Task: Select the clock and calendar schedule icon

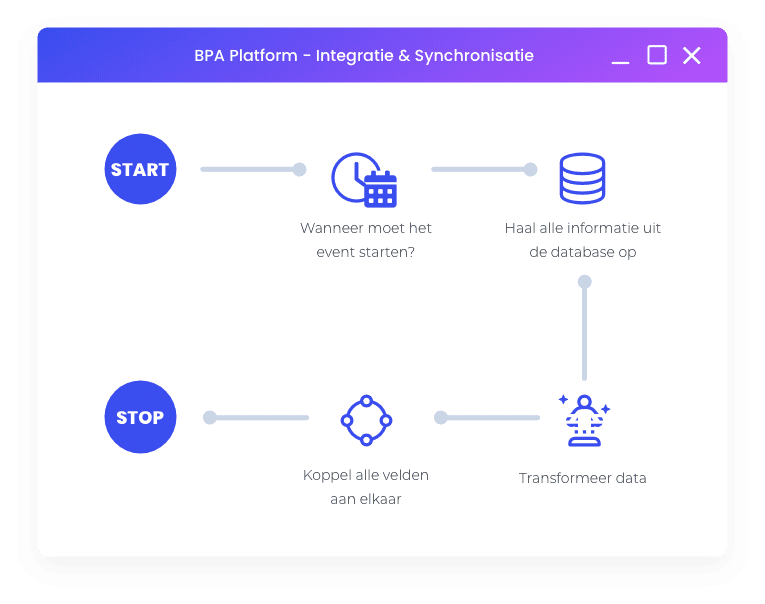Action: (x=364, y=180)
